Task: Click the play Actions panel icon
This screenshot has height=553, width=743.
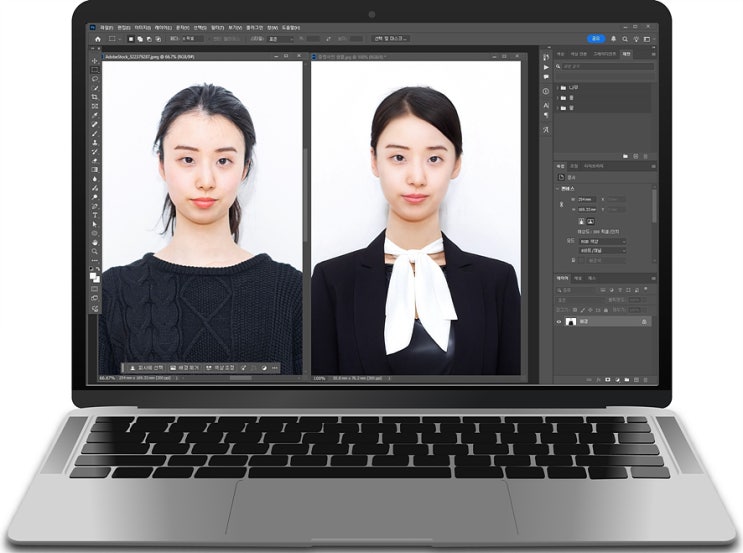Action: (547, 65)
